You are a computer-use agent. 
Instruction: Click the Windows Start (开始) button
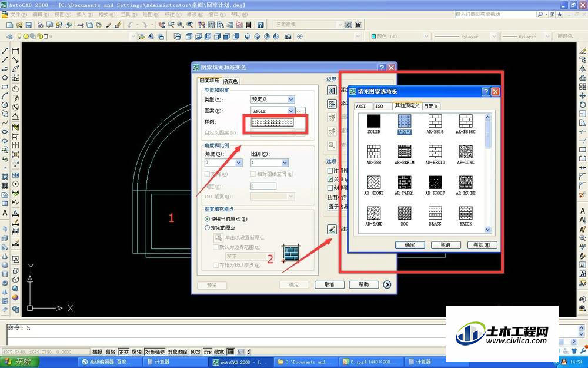pyautogui.click(x=19, y=362)
